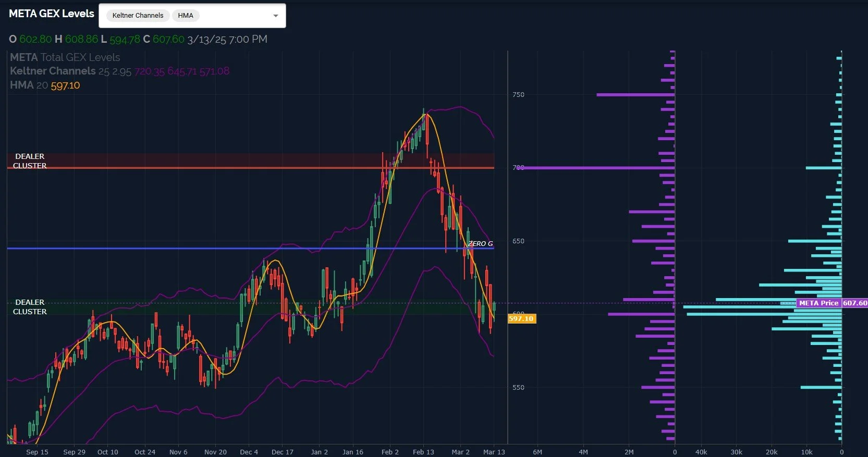Click the 550 price axis label
The image size is (868, 457).
(x=518, y=387)
